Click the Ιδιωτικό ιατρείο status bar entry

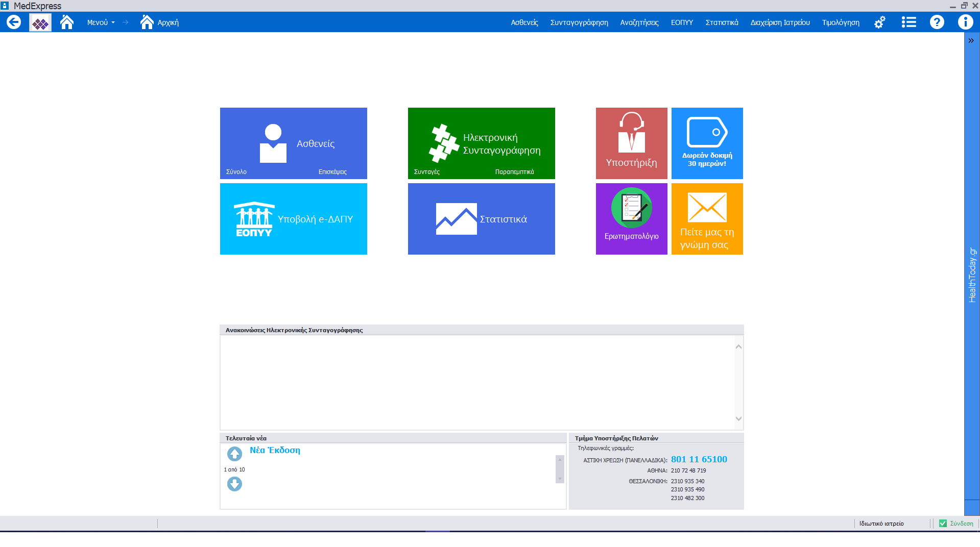(x=881, y=524)
